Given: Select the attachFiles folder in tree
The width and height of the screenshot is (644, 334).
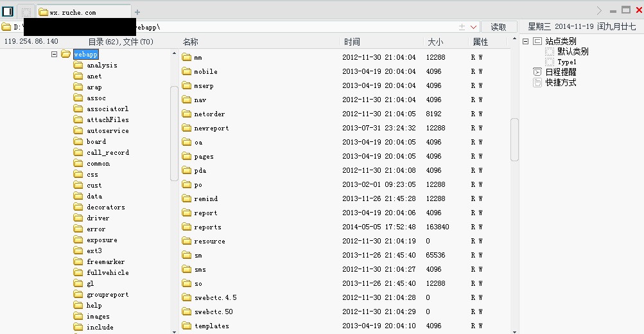Looking at the screenshot, I should [x=108, y=119].
